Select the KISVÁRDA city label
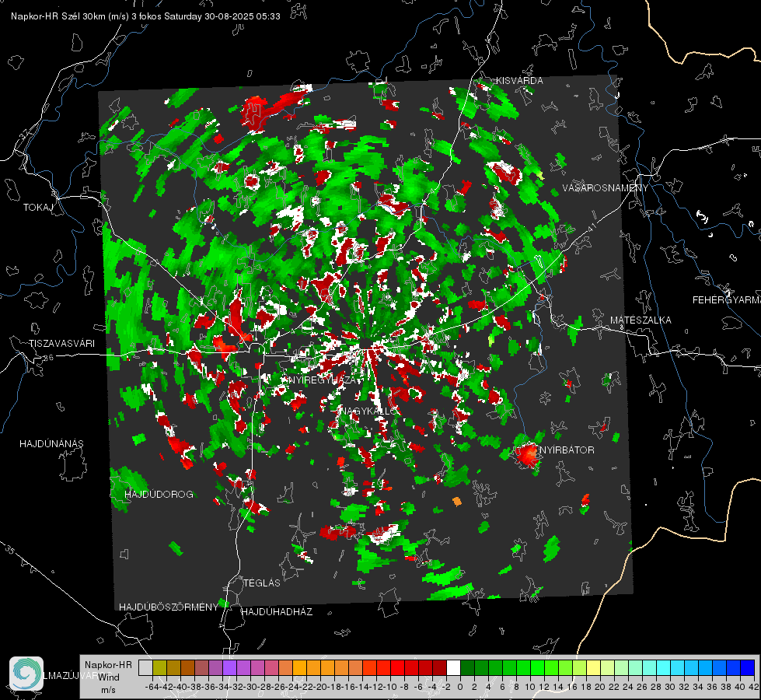The image size is (761, 700). (518, 81)
